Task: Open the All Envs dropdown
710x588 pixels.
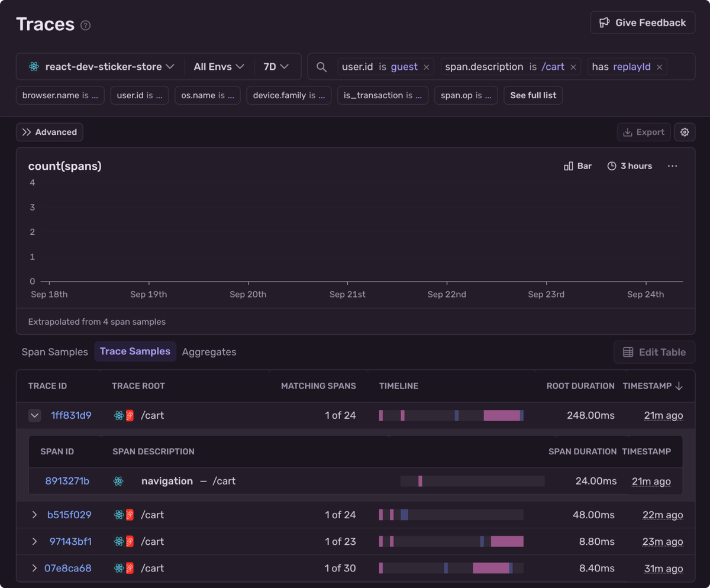Action: 219,67
